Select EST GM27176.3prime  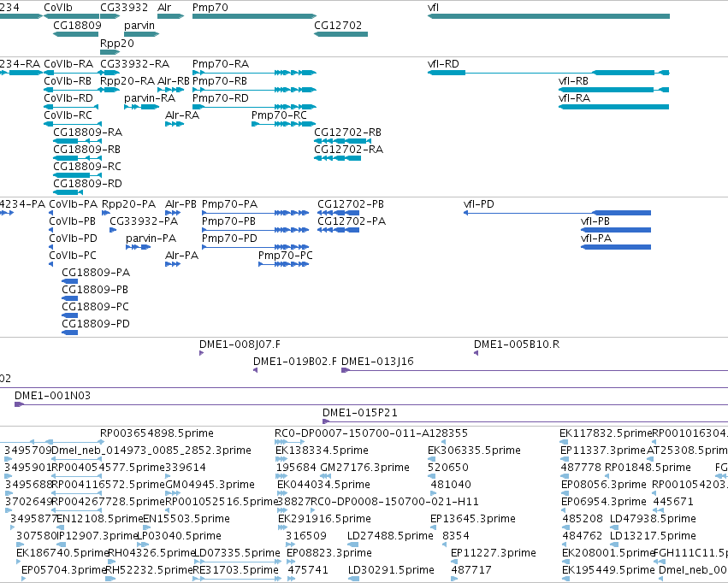(323, 476)
